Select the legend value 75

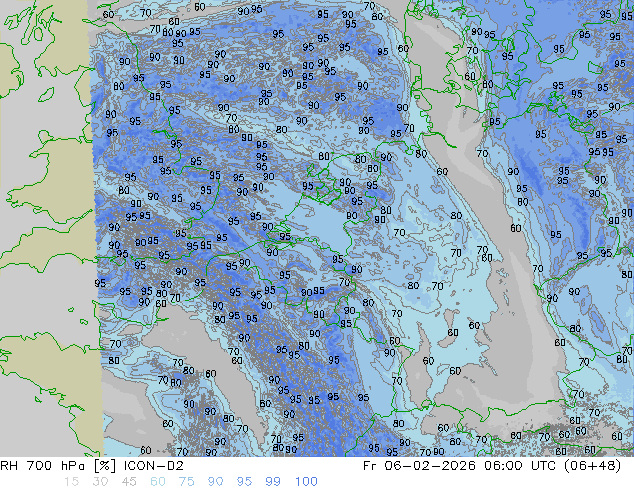[x=186, y=482]
